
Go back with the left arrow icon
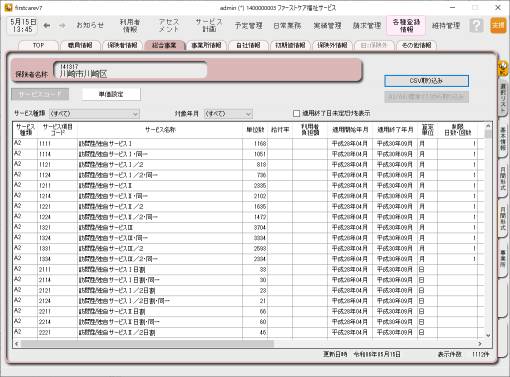(x=47, y=25)
